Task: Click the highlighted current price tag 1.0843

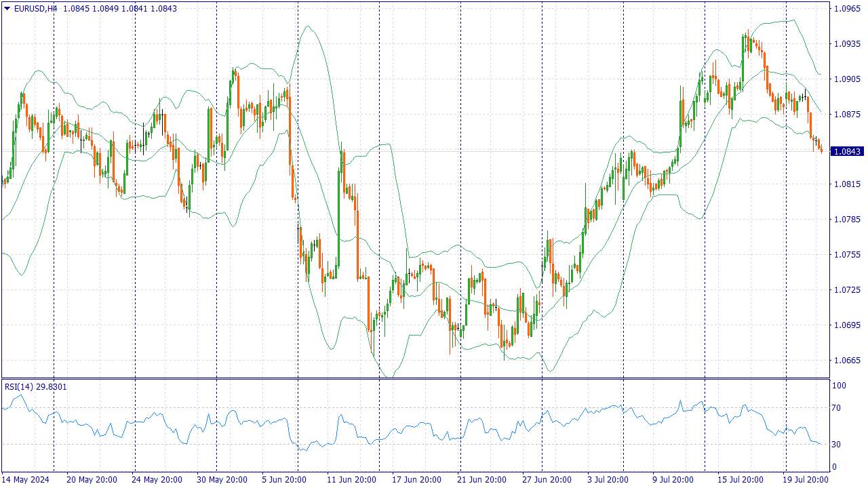Action: [x=848, y=152]
